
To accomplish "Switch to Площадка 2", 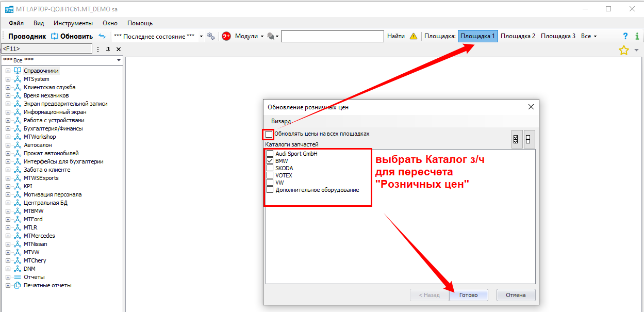I will coord(518,36).
